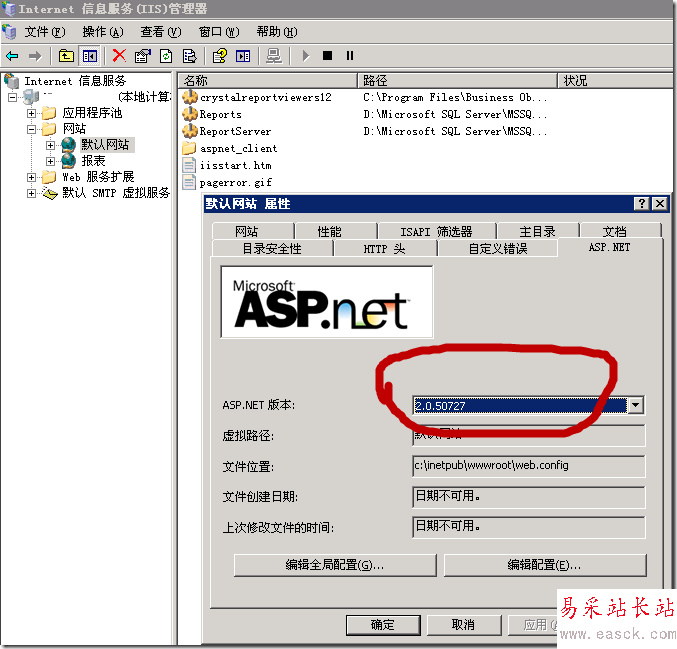
Task: Click the 上次修改文件的时间 field
Action: click(x=528, y=527)
